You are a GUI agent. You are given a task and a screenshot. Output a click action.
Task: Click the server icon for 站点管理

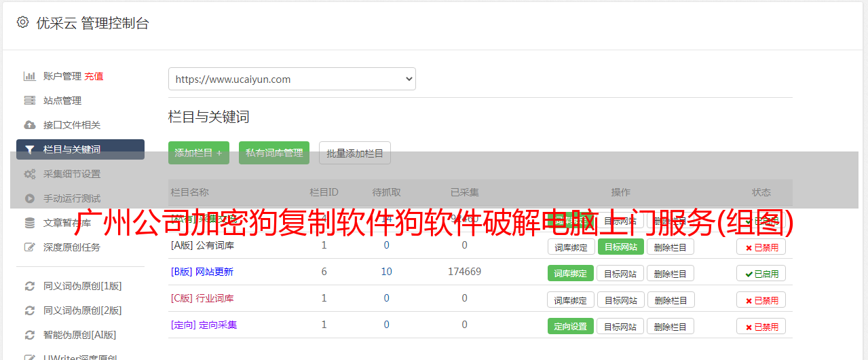coord(30,101)
